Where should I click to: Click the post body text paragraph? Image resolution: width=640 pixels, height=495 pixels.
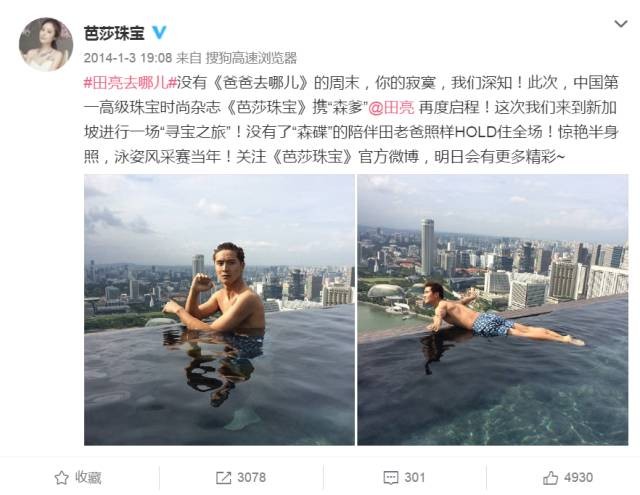(x=351, y=120)
